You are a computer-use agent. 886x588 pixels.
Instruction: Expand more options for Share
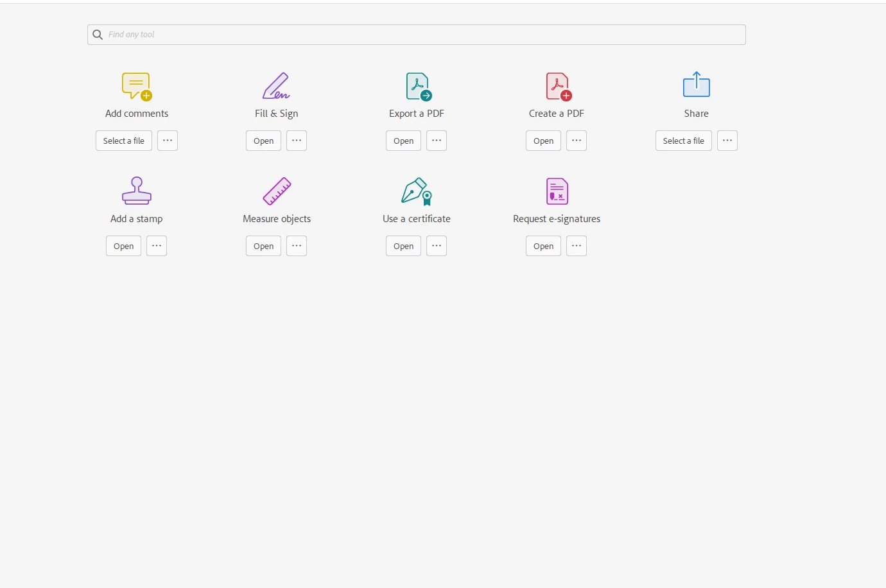pos(727,141)
